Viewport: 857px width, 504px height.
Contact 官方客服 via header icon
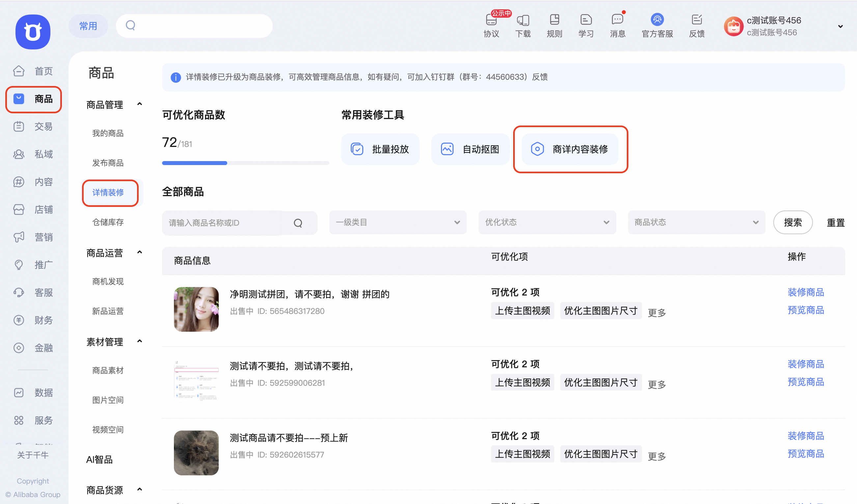tap(657, 19)
